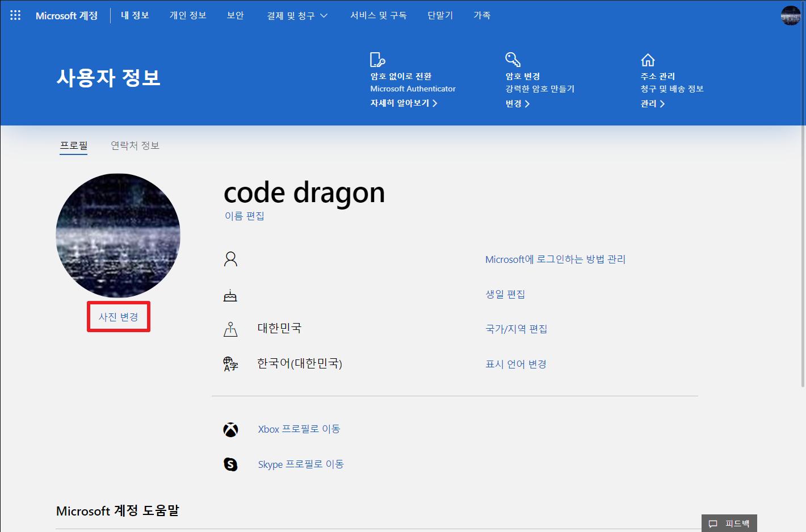
Task: Open the app launcher grid icon
Action: coord(15,15)
